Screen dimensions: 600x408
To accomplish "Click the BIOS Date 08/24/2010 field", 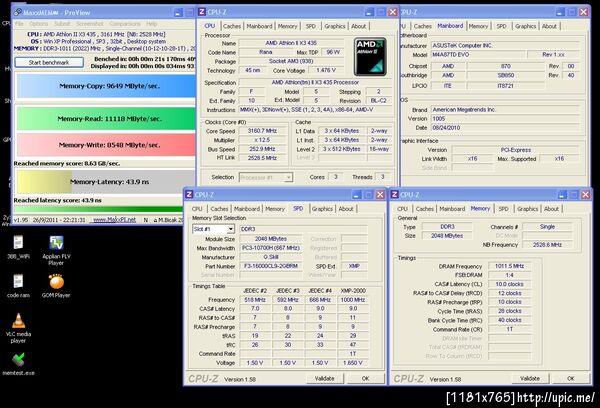I will (x=505, y=128).
